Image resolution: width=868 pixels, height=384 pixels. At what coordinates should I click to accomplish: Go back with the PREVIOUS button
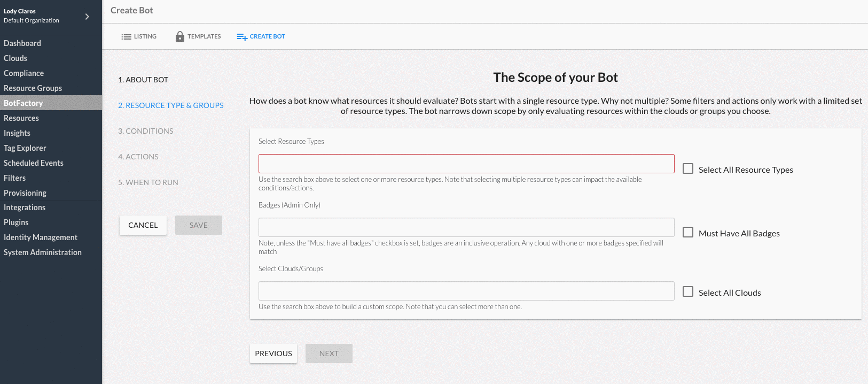click(273, 354)
